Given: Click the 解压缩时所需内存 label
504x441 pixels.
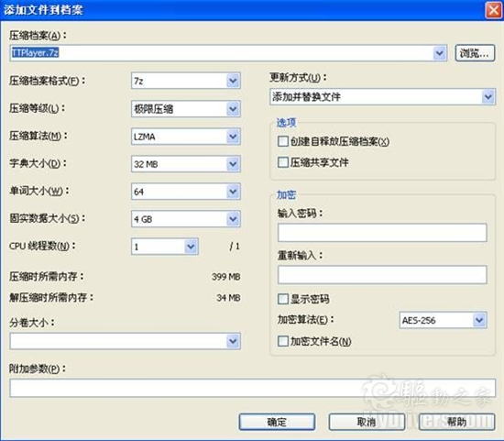Looking at the screenshot, I should click(x=51, y=298).
